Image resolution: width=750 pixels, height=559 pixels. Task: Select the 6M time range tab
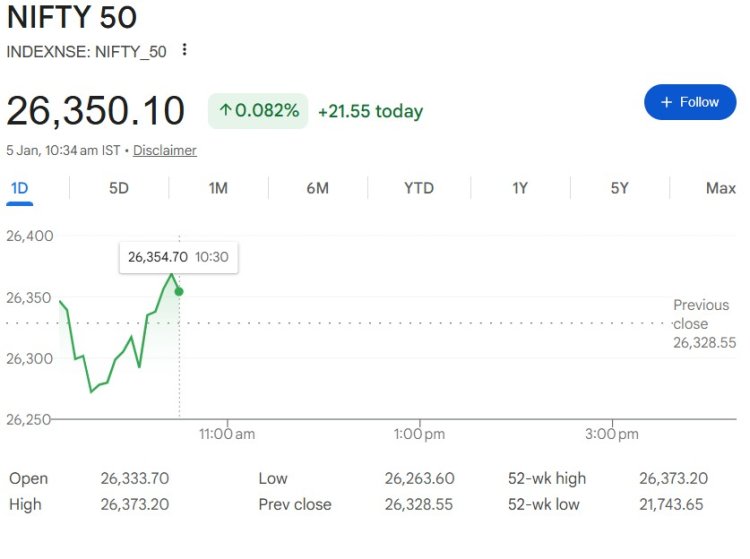click(317, 188)
